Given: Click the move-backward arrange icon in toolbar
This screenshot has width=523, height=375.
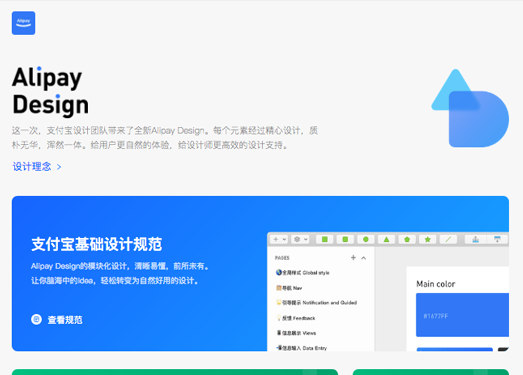Looking at the screenshot, I should [497, 239].
